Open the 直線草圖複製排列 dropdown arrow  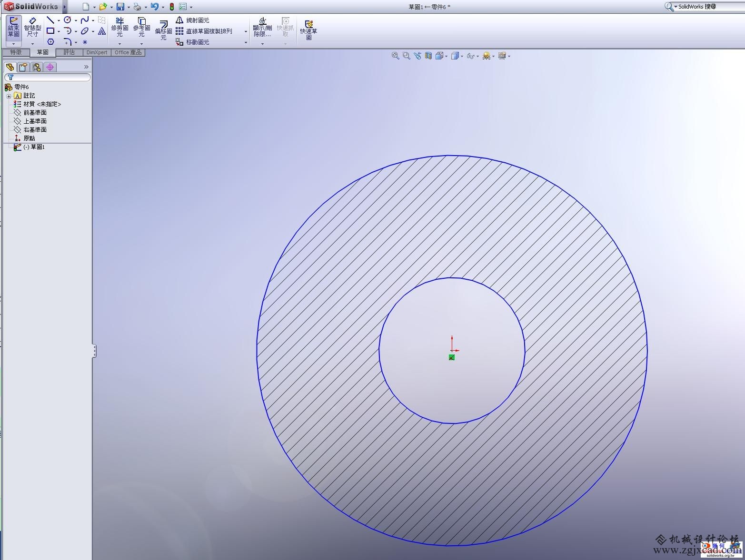pos(246,31)
